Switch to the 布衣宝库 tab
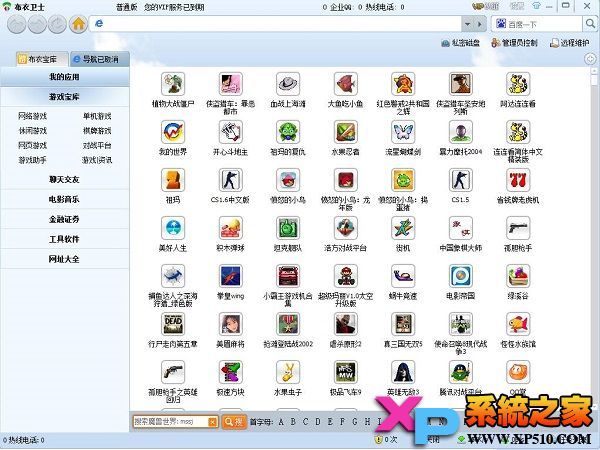Image resolution: width=600 pixels, height=450 pixels. click(x=42, y=59)
